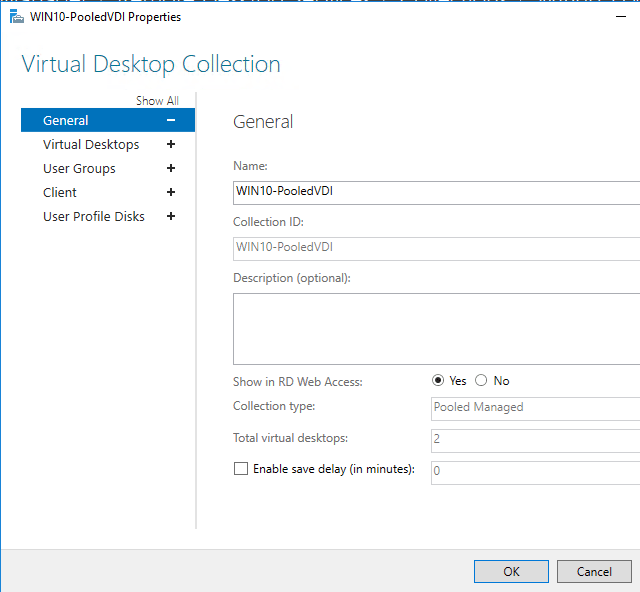Open the Virtual Desktops page
640x592 pixels.
[91, 144]
